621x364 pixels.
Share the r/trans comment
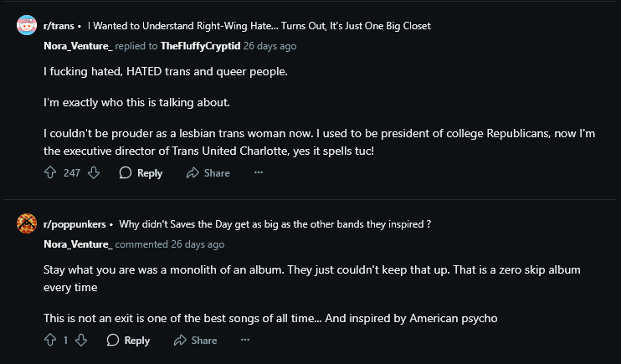click(208, 173)
